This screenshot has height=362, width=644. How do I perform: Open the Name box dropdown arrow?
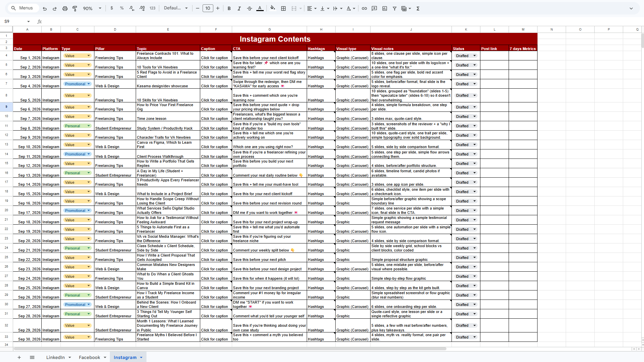[29, 21]
